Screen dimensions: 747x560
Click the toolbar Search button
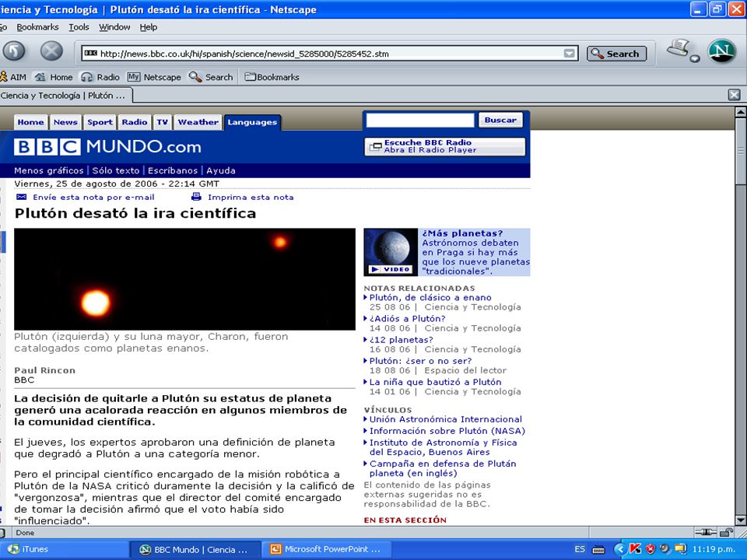pos(616,54)
